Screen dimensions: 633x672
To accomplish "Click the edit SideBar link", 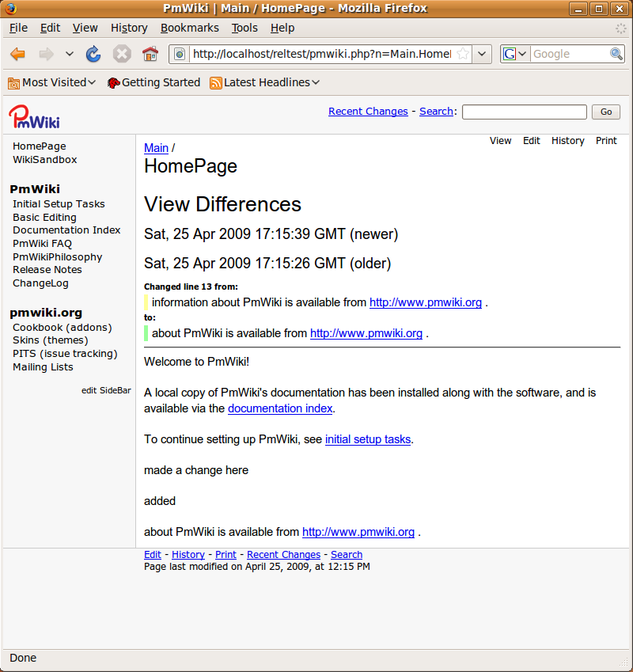I will click(106, 390).
